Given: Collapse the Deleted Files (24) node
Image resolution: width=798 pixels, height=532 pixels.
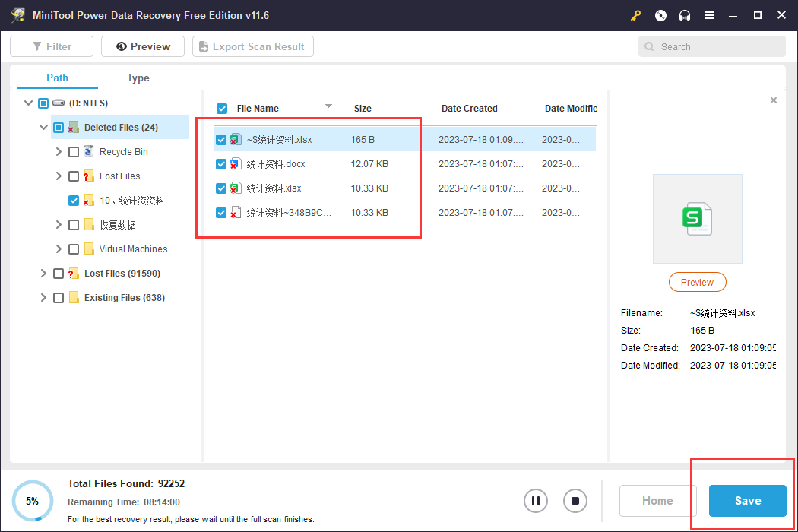Looking at the screenshot, I should 44,127.
